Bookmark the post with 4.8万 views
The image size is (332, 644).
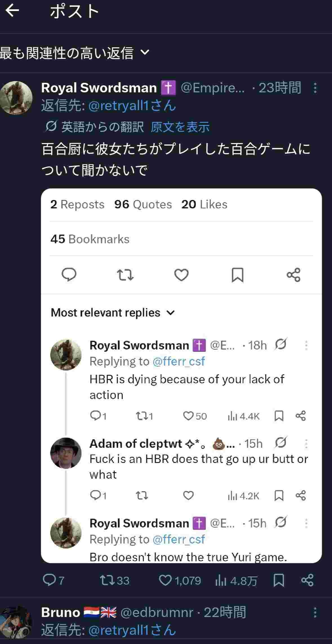click(x=279, y=580)
